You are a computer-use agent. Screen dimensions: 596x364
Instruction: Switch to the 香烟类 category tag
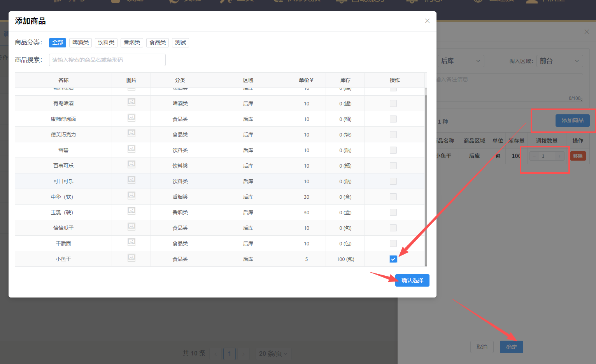pos(132,42)
